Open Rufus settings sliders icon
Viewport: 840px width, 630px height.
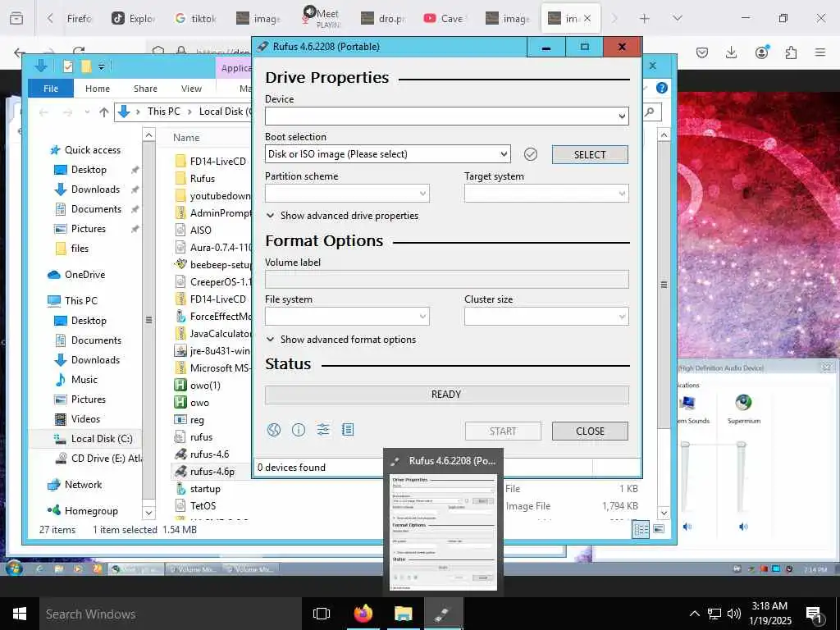click(323, 430)
